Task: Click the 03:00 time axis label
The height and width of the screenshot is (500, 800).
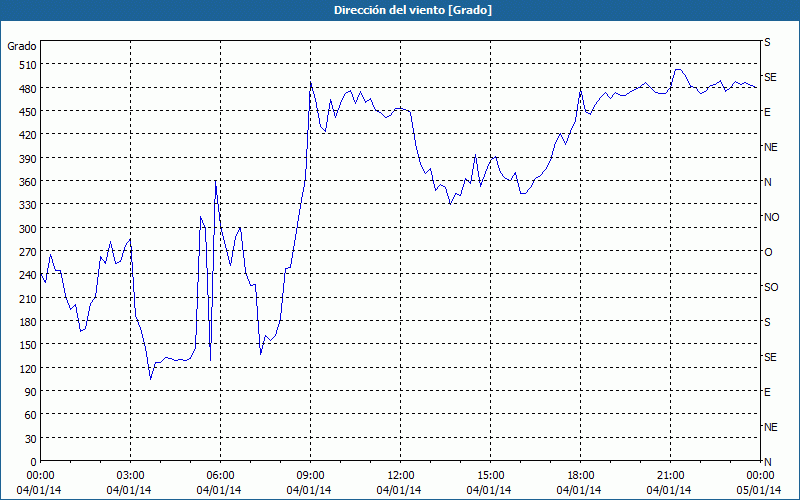Action: pos(131,476)
